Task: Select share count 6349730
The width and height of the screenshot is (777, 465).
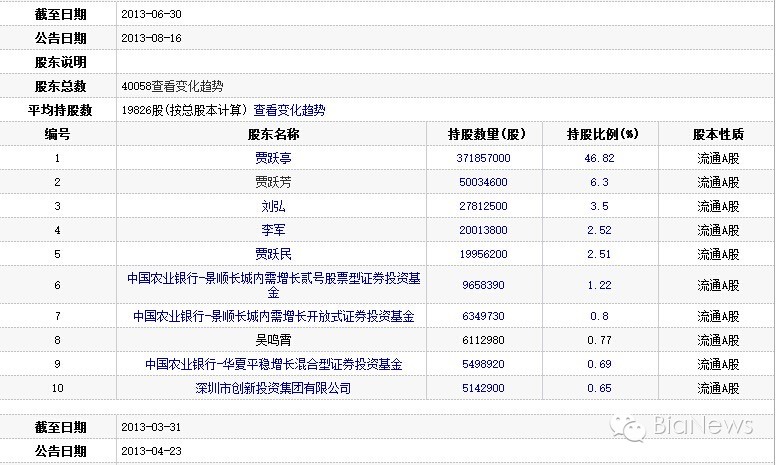Action: point(483,316)
